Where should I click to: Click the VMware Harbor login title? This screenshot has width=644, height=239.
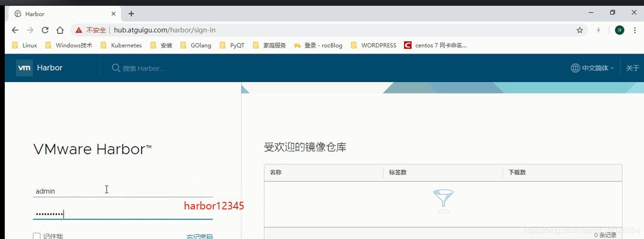(93, 149)
